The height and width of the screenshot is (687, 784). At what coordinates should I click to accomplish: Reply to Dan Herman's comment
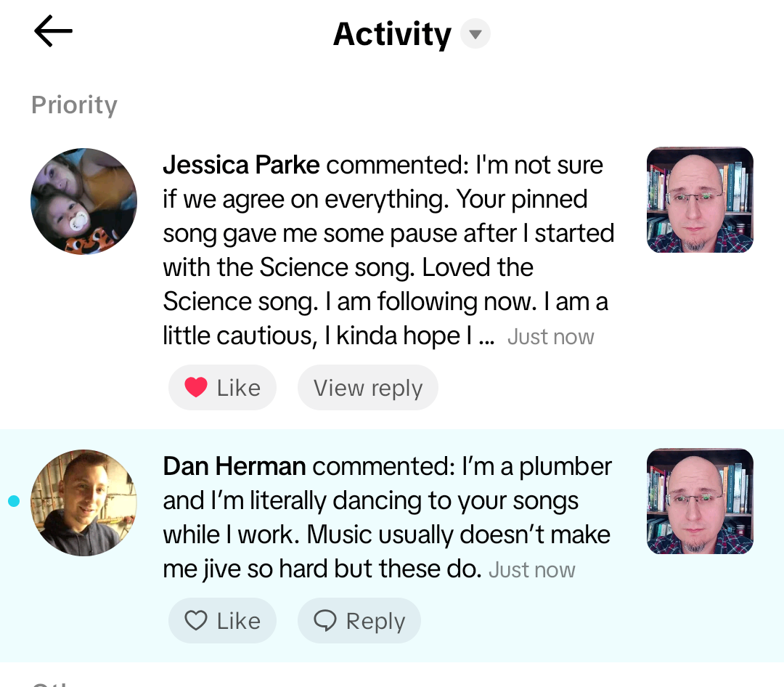coord(359,621)
